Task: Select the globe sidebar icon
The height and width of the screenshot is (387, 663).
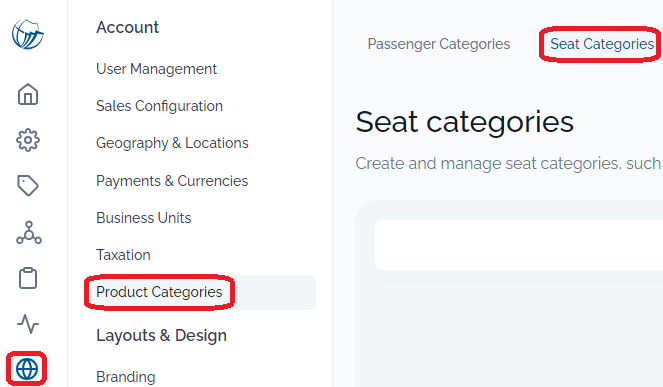Action: point(27,369)
